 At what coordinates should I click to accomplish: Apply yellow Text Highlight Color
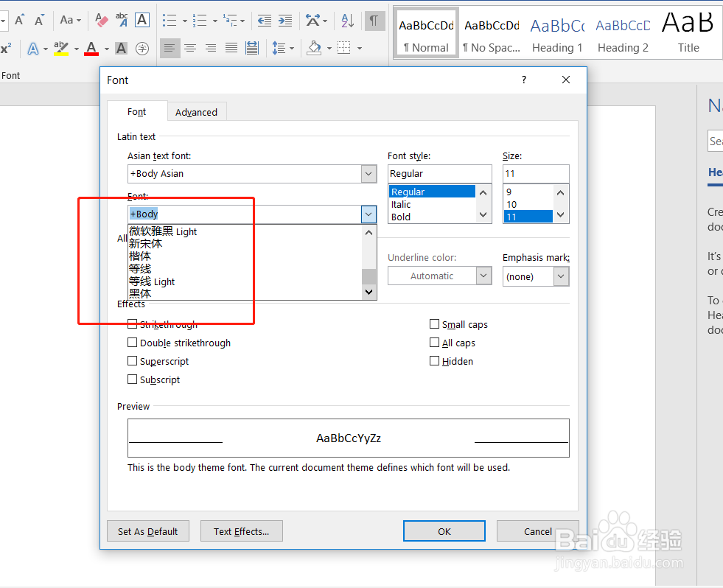60,48
